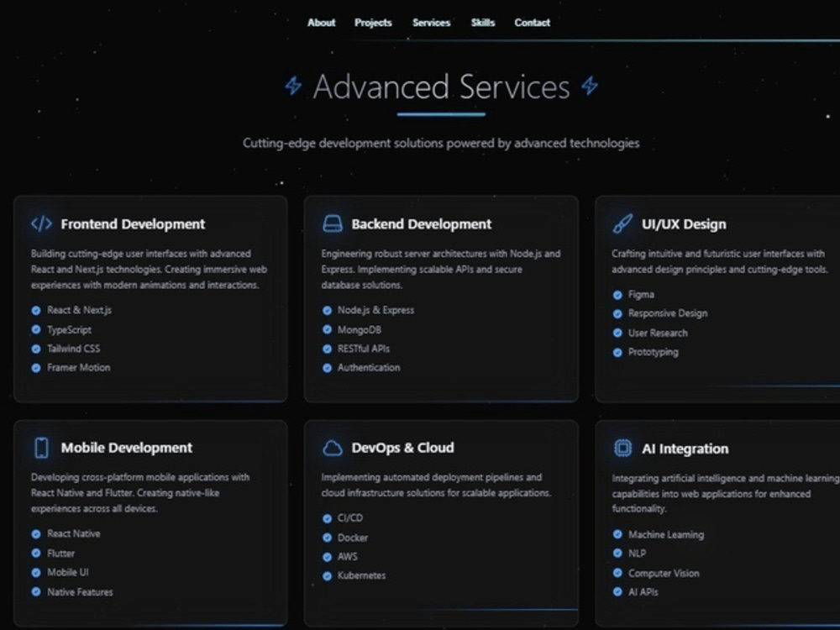Click the lightning bolt left of Advanced Services

293,86
